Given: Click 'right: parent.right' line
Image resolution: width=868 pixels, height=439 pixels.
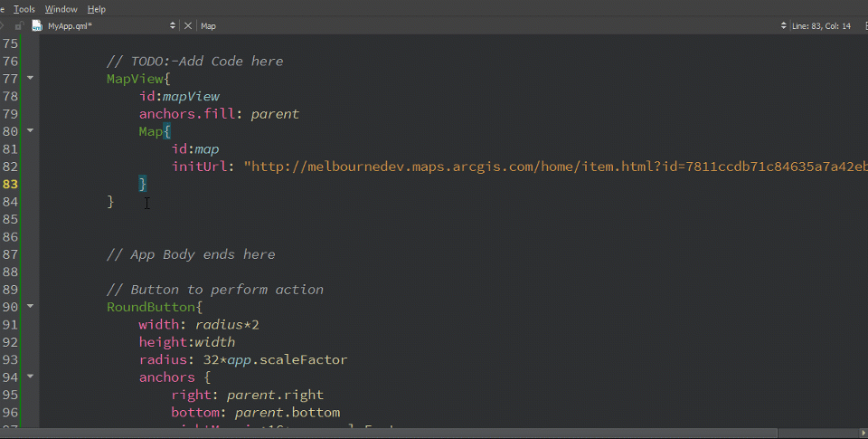Looking at the screenshot, I should 248,395.
